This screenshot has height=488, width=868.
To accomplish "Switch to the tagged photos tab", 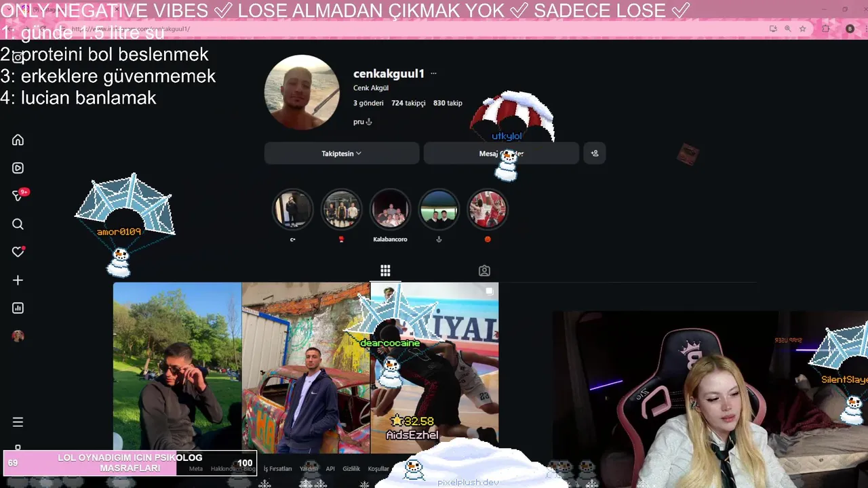I will (484, 270).
